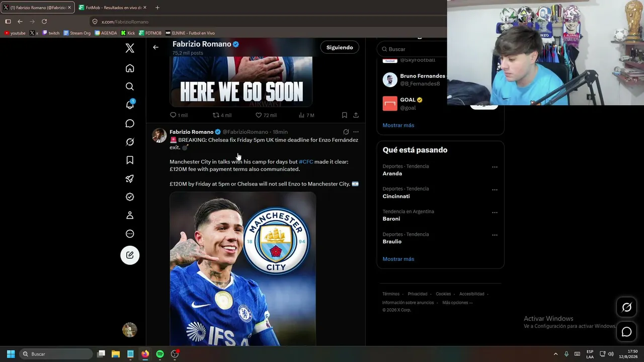
Task: Open the more menu on the Enzo Fernández post
Action: [356, 132]
